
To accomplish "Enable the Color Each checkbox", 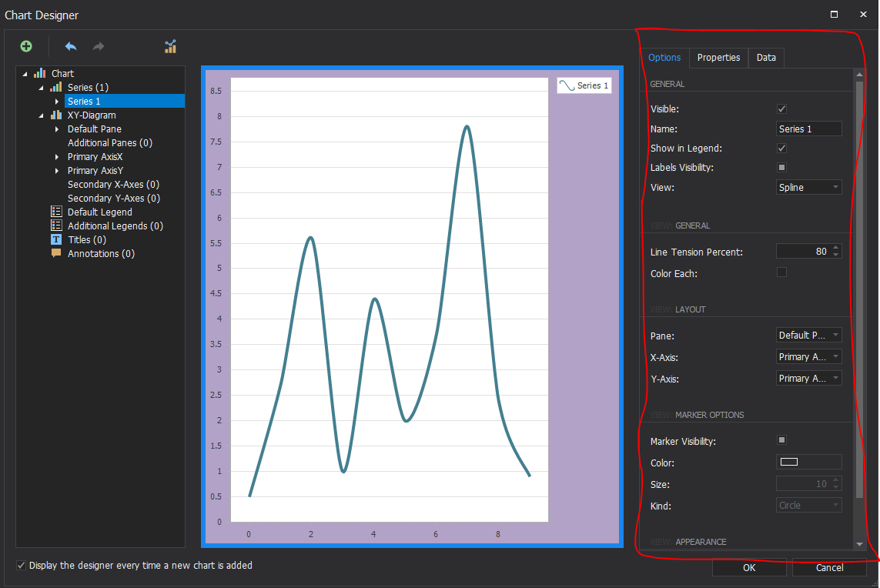I will [781, 272].
